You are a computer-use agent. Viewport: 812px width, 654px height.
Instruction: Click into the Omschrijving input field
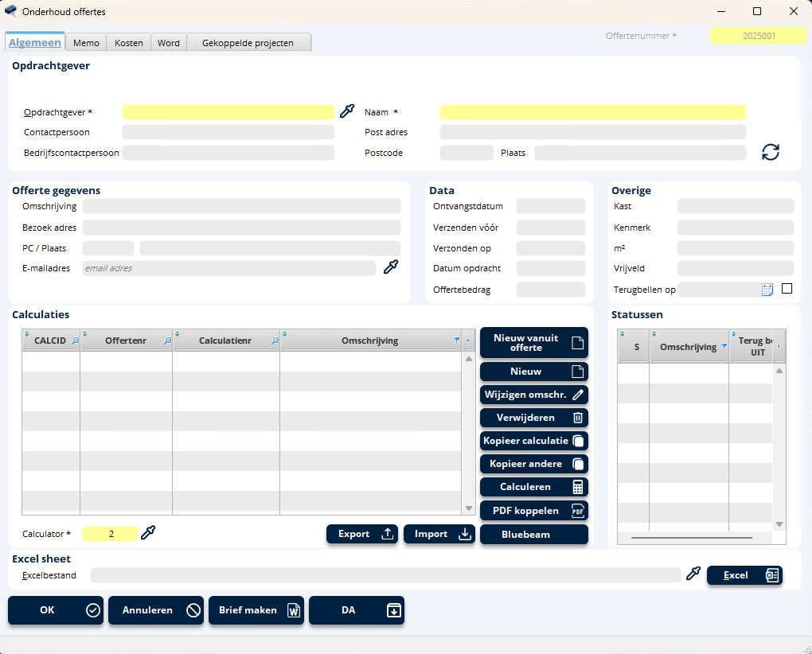241,207
